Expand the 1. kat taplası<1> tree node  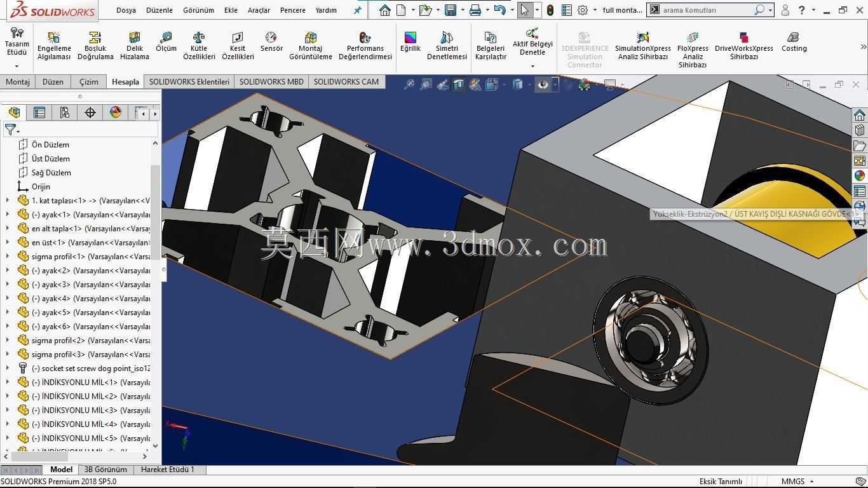click(x=8, y=200)
